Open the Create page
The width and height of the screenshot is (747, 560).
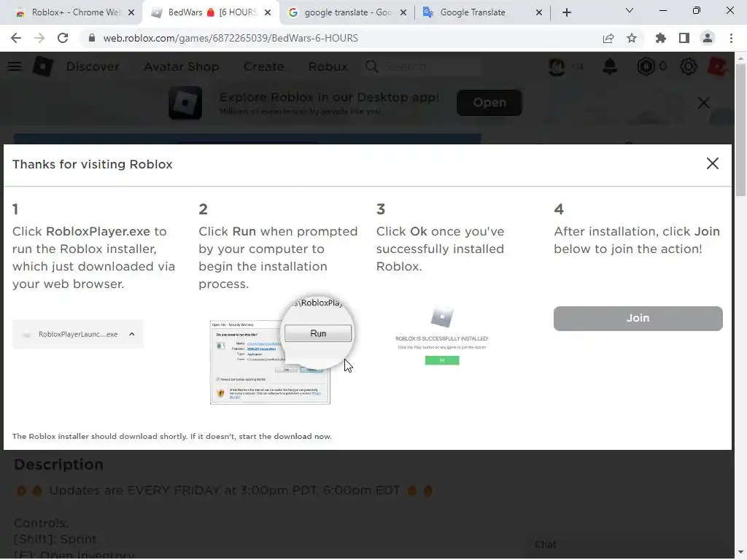coord(263,66)
